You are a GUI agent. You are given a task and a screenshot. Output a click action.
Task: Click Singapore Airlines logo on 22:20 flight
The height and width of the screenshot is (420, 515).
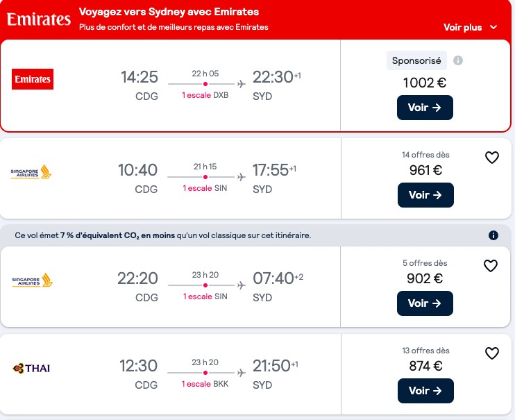pyautogui.click(x=32, y=280)
